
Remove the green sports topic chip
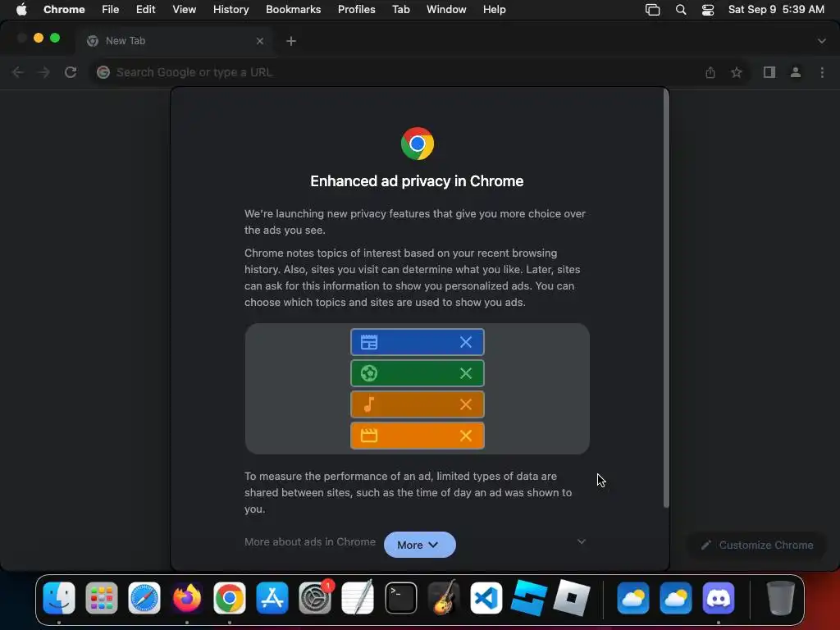(466, 373)
